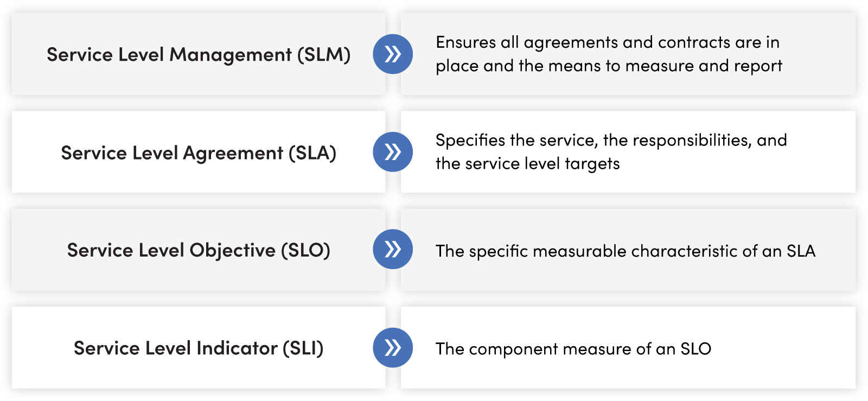Click the word "Agreement" in the second heading
The width and height of the screenshot is (868, 401).
233,153
